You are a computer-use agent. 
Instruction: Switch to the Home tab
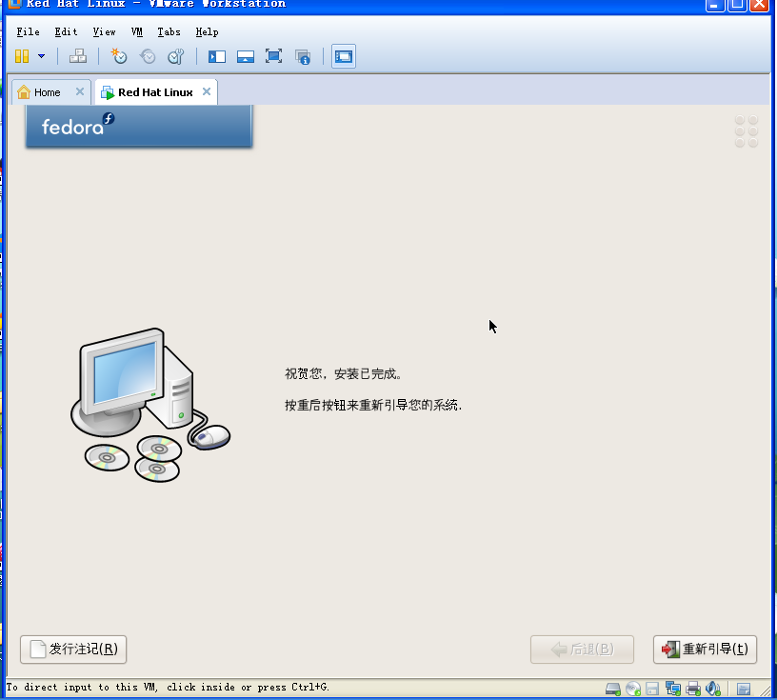[47, 91]
